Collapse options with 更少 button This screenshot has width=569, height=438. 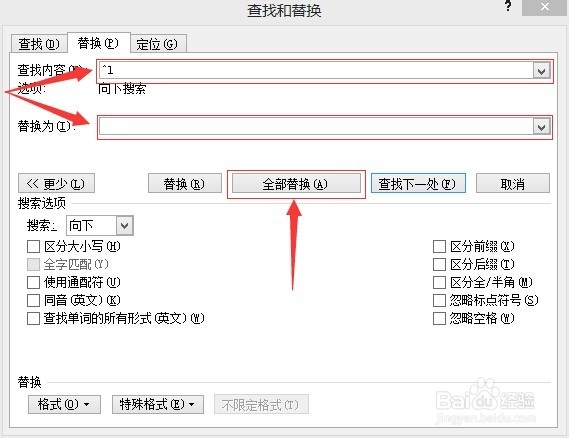pyautogui.click(x=56, y=183)
